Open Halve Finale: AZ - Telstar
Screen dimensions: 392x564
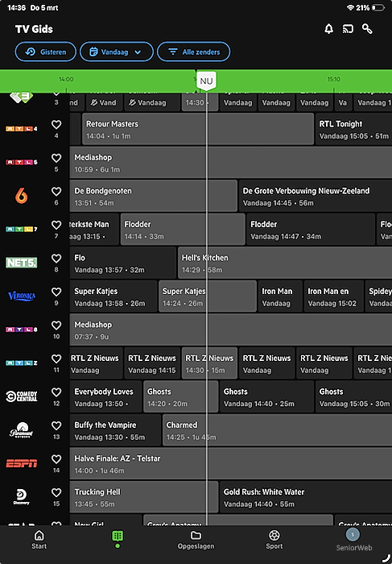tap(231, 463)
